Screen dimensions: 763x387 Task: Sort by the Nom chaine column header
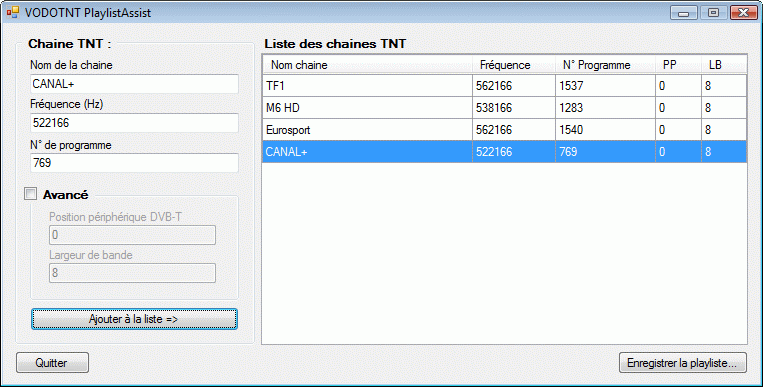point(367,65)
